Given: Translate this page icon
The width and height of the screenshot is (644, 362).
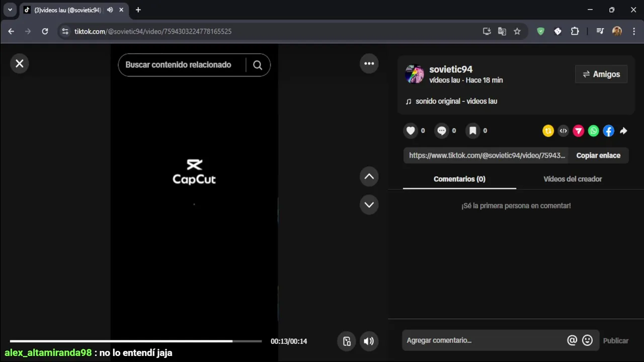Looking at the screenshot, I should pyautogui.click(x=502, y=31).
